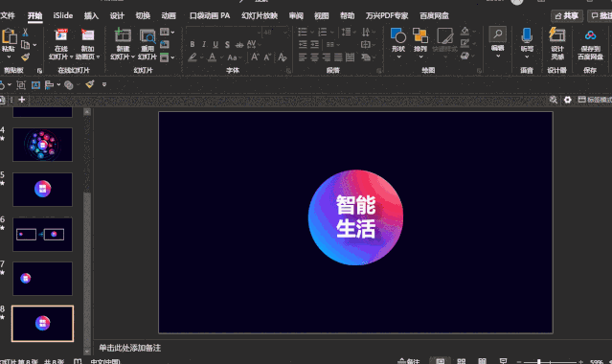The image size is (612, 364).
Task: Switch to Normal view in status bar
Action: 441,361
